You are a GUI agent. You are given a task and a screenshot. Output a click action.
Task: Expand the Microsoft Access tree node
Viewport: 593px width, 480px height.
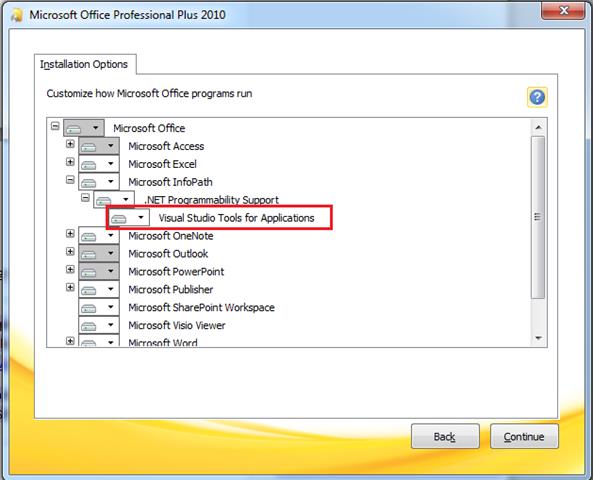[x=70, y=144]
